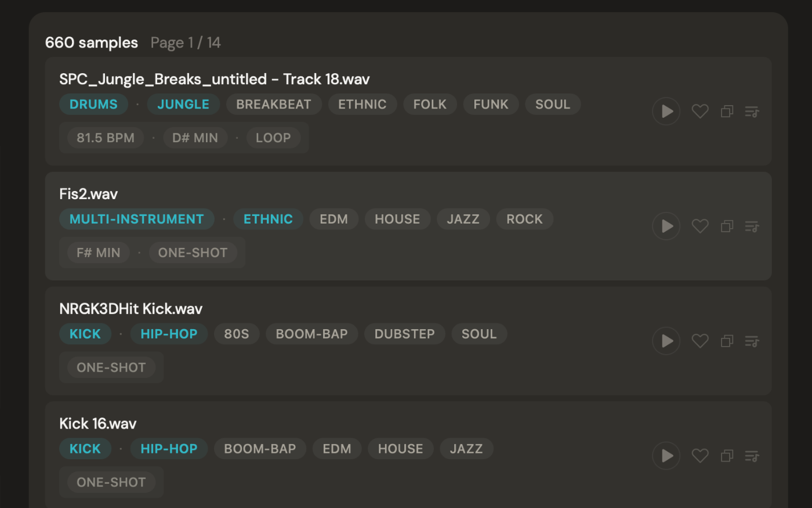Favorite the Fis2.wav sample with heart
Viewport: 812px width, 508px height.
point(700,226)
